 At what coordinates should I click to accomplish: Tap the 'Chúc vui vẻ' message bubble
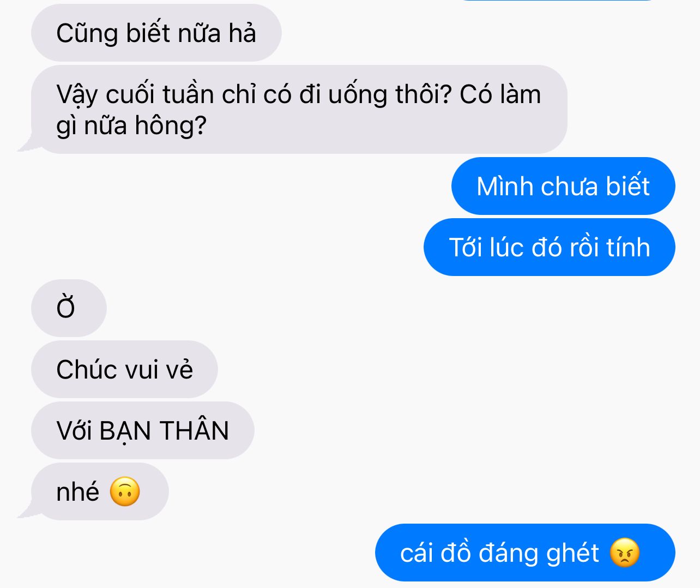[x=124, y=369]
